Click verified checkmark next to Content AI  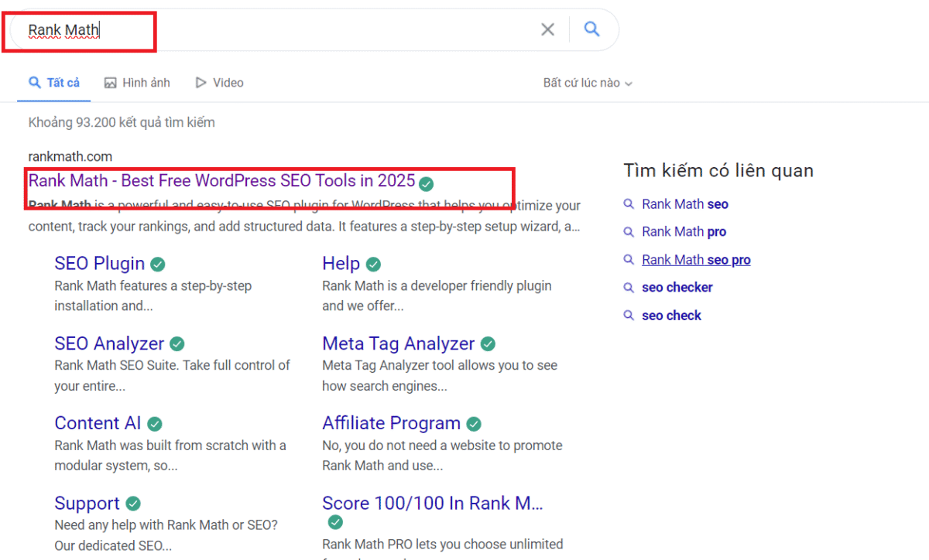point(155,424)
